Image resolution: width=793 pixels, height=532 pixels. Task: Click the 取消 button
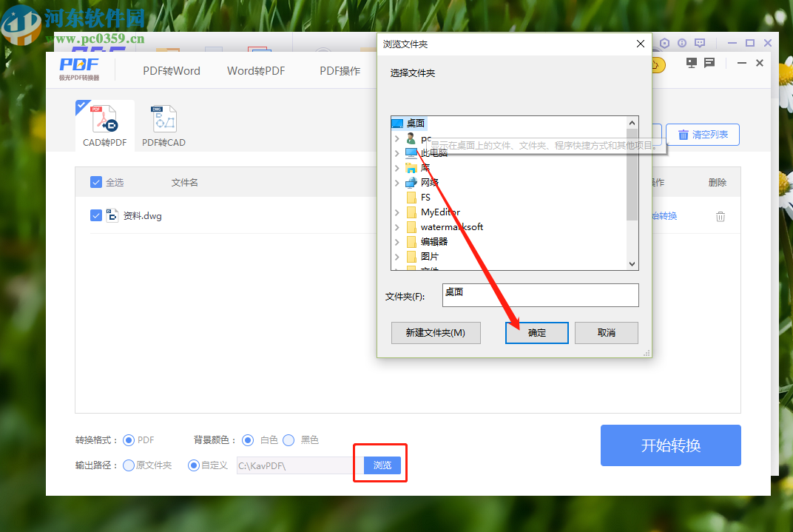pyautogui.click(x=607, y=333)
